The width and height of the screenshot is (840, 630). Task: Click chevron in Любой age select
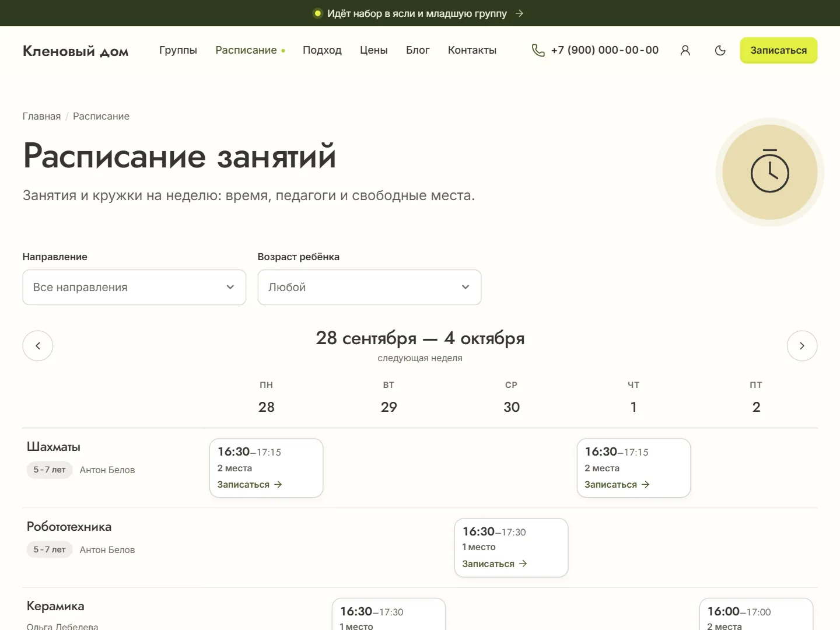pos(466,287)
